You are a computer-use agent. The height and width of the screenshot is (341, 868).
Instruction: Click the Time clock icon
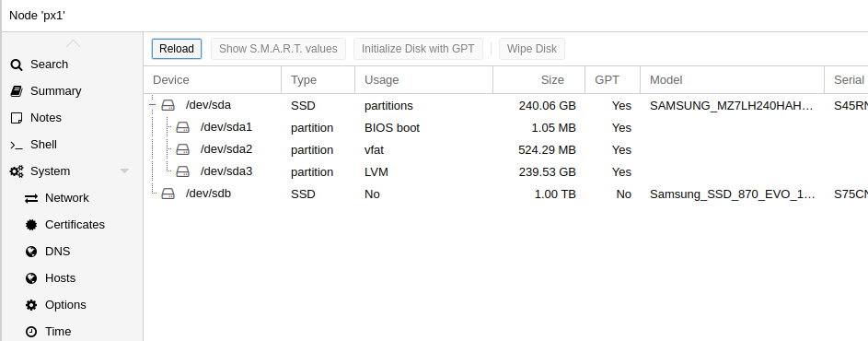(31, 332)
